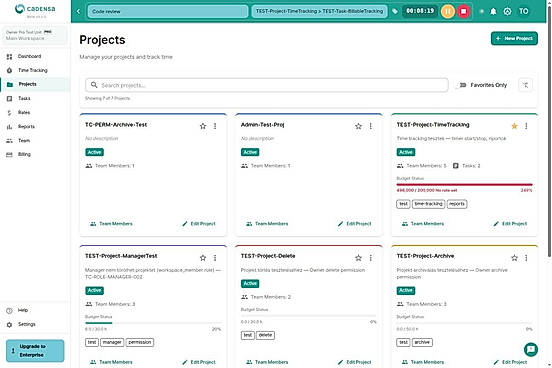Open Team Members link on Admin-Test-Proj card
The width and height of the screenshot is (552, 368).
tap(267, 224)
